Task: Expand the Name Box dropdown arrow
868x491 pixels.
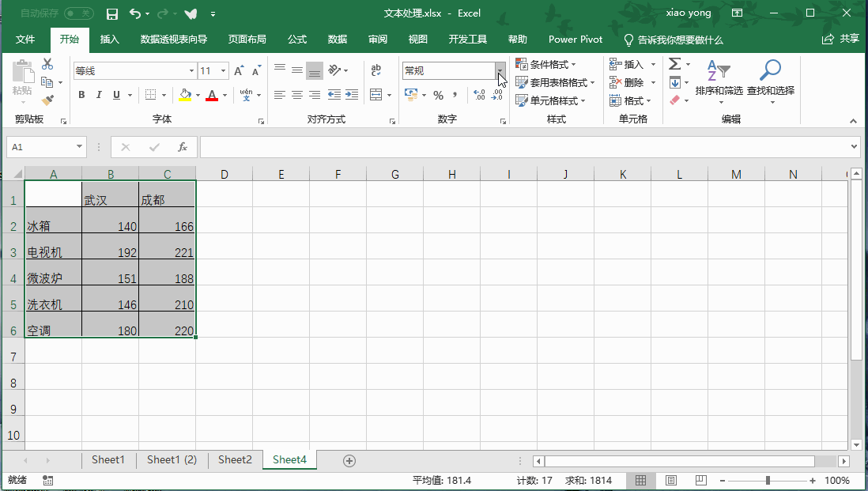Action: 80,147
